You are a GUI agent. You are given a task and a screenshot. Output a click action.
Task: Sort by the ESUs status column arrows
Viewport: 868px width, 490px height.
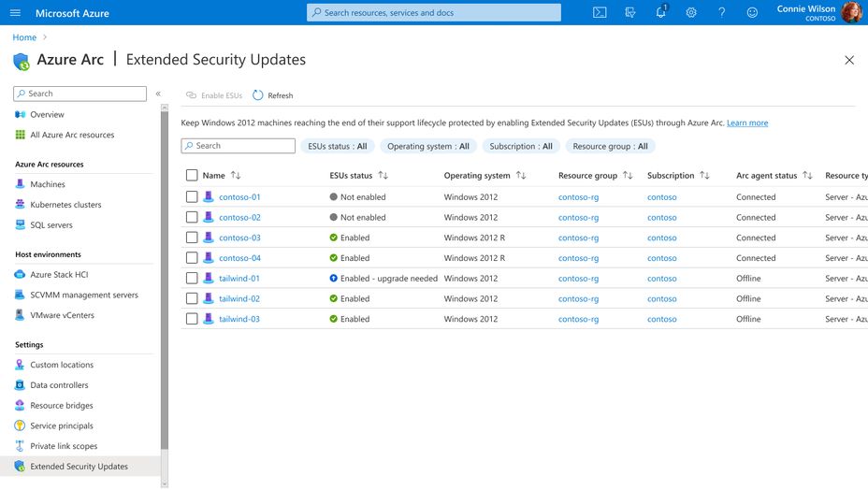coord(383,175)
